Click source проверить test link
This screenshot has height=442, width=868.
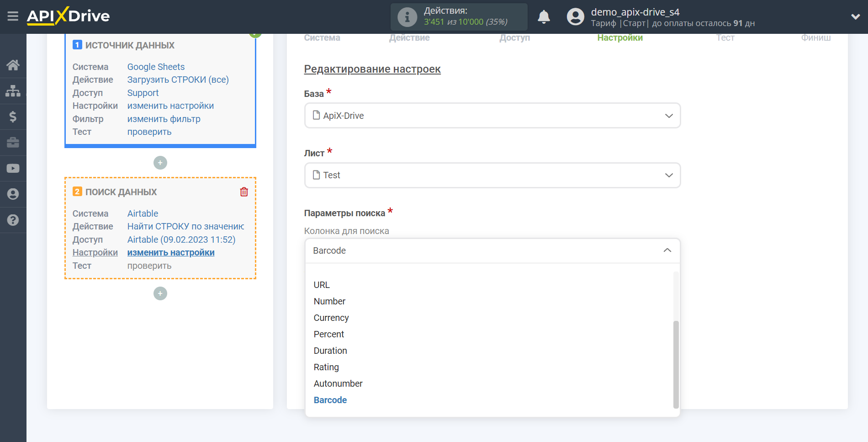point(149,132)
